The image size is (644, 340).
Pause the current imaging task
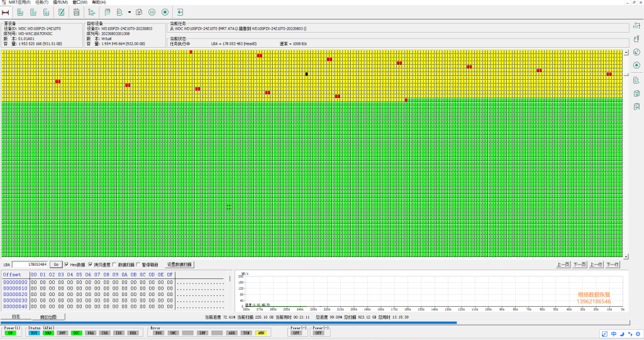tap(152, 13)
